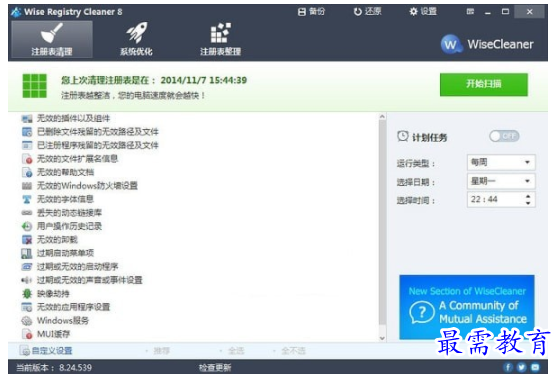The height and width of the screenshot is (374, 559).
Task: Click scrollbar up arrow in list
Action: coord(382,117)
